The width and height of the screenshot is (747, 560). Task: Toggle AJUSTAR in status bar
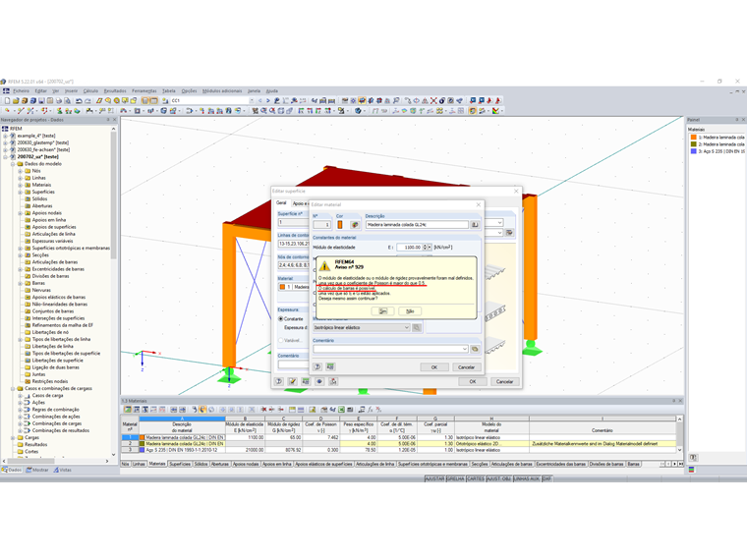pyautogui.click(x=434, y=479)
